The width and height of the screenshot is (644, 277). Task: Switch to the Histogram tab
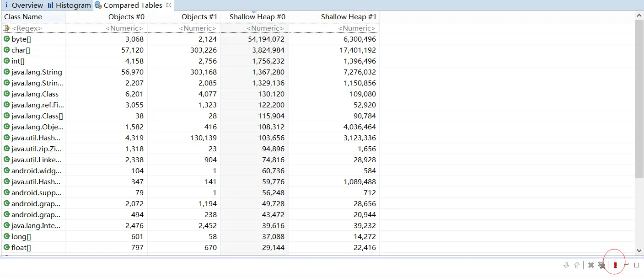[69, 5]
